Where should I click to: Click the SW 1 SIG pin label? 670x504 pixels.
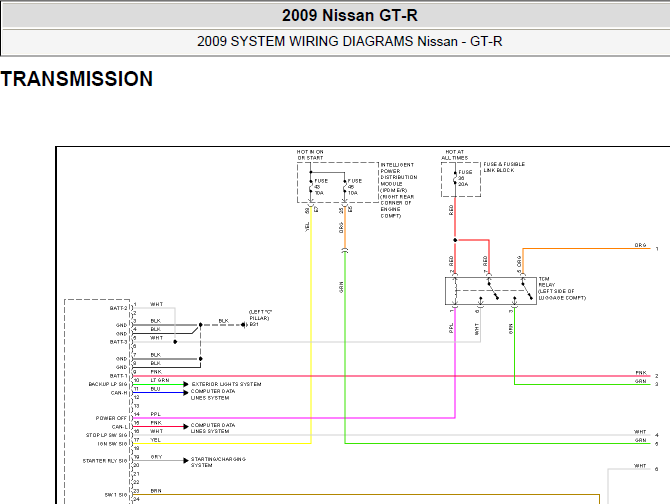tap(116, 495)
